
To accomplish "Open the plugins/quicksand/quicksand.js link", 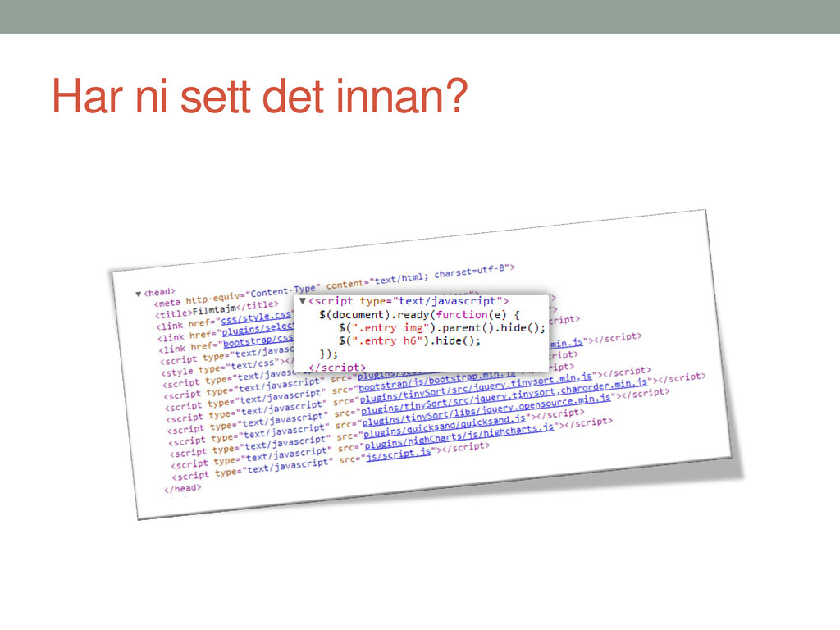I will (445, 427).
